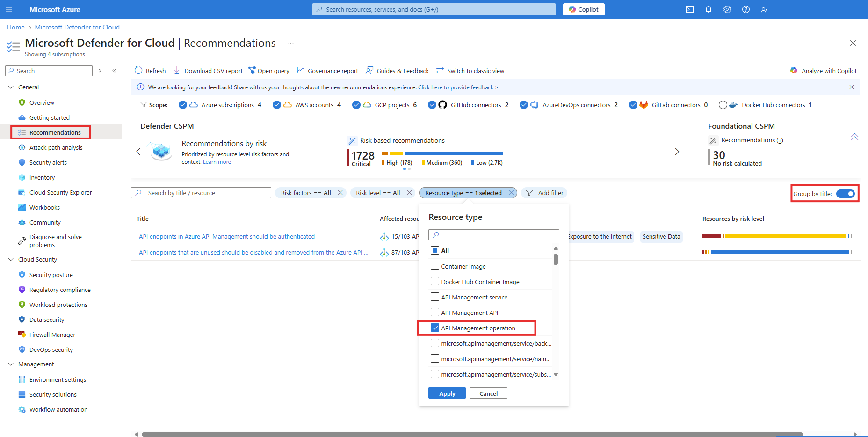The height and width of the screenshot is (437, 868).
Task: Click the Security solutions icon
Action: point(22,394)
